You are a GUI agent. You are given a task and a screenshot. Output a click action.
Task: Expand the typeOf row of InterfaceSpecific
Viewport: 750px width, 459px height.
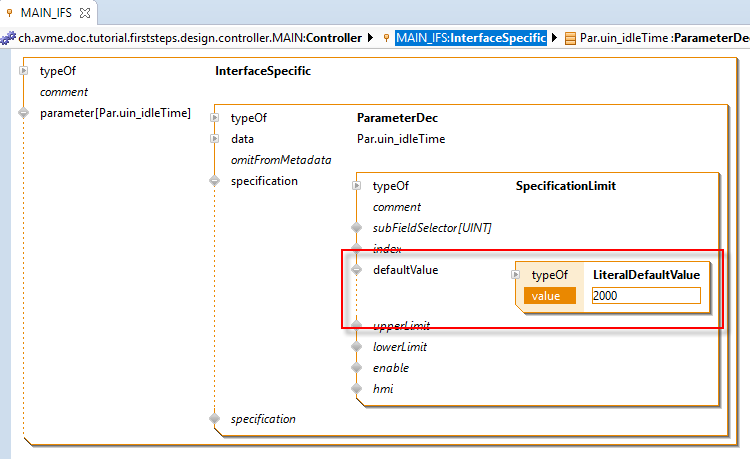(x=23, y=72)
